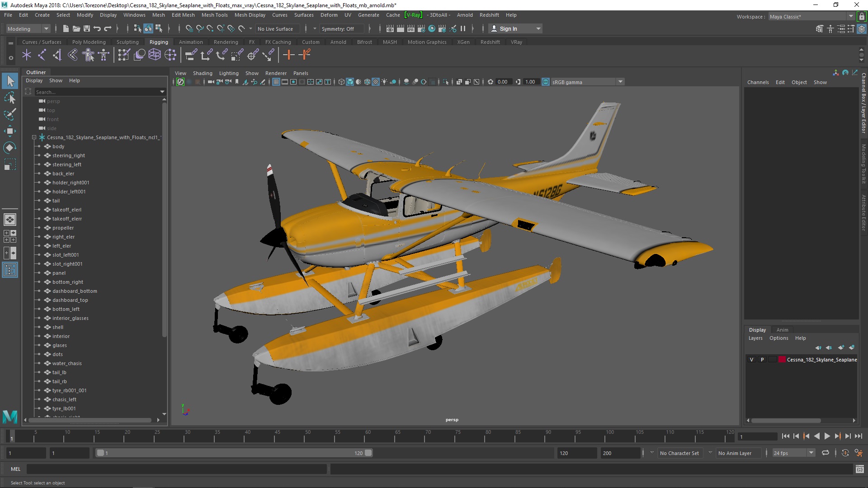The image size is (868, 488).
Task: Toggle the viewport grid icon
Action: point(276,82)
